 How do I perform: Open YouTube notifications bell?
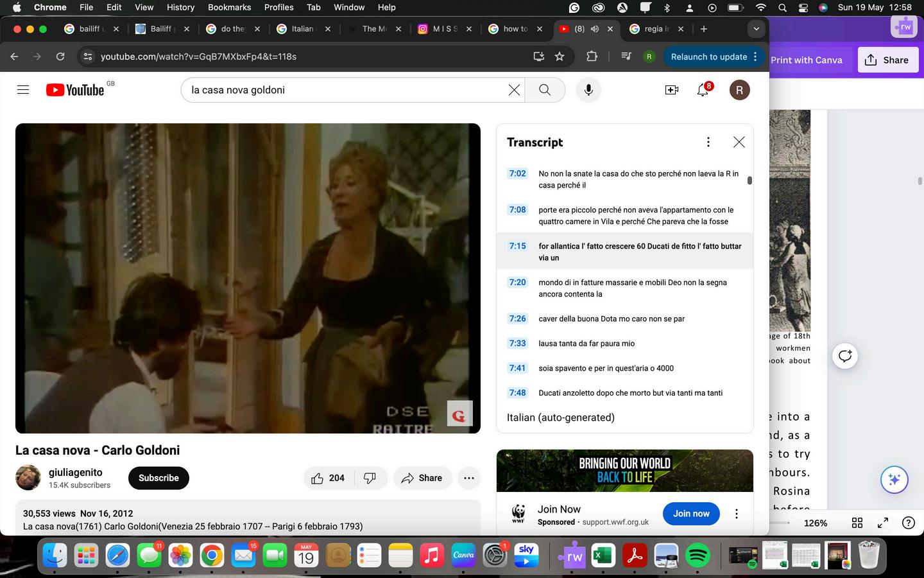(703, 90)
